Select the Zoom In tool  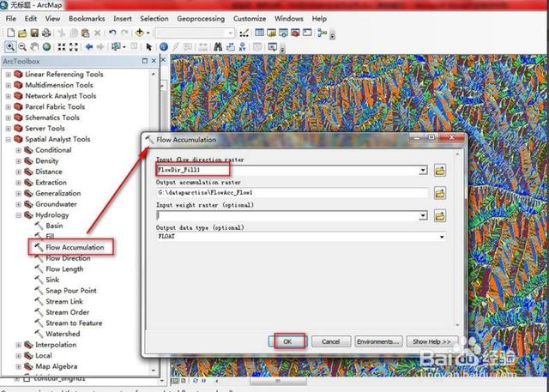(10, 46)
